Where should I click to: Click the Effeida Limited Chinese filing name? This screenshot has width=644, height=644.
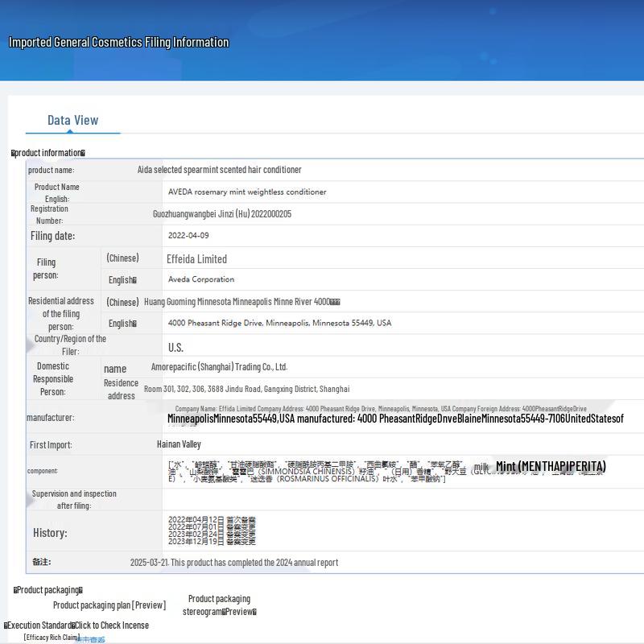[x=196, y=259]
